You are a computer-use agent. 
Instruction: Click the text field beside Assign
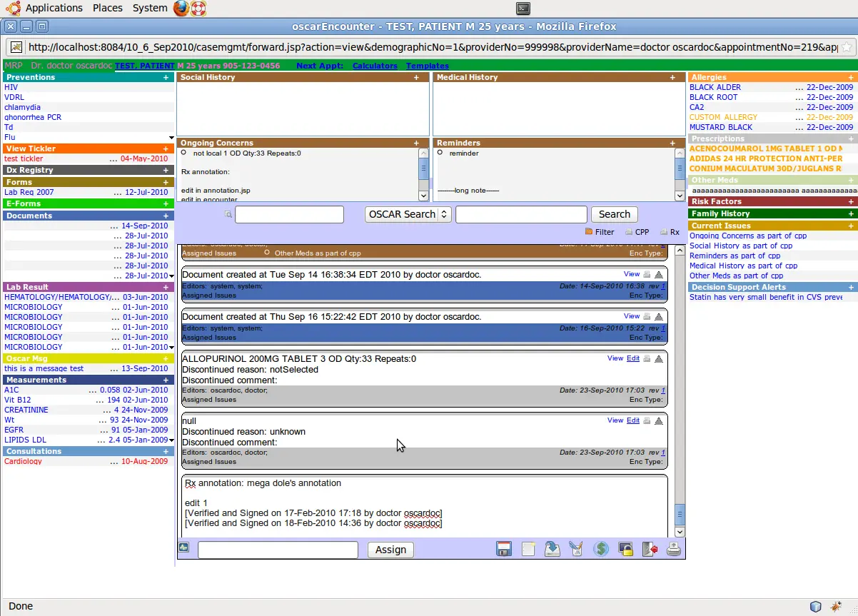coord(278,550)
